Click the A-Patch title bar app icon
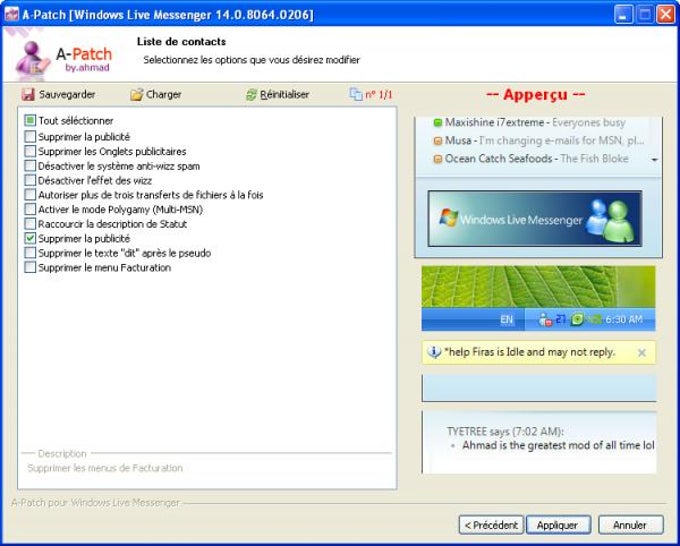Viewport: 680px width, 546px height. point(12,14)
